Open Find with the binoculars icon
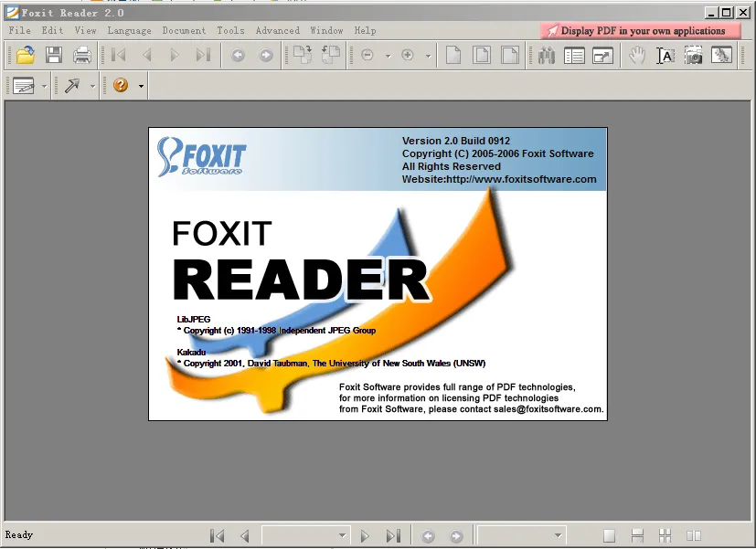Image resolution: width=756 pixels, height=549 pixels. click(x=547, y=55)
